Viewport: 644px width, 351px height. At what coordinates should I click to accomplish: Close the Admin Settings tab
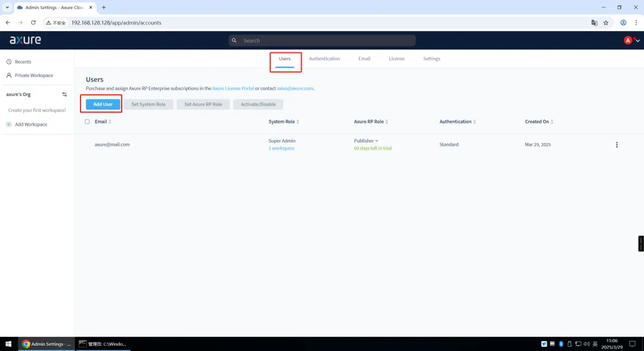point(91,7)
